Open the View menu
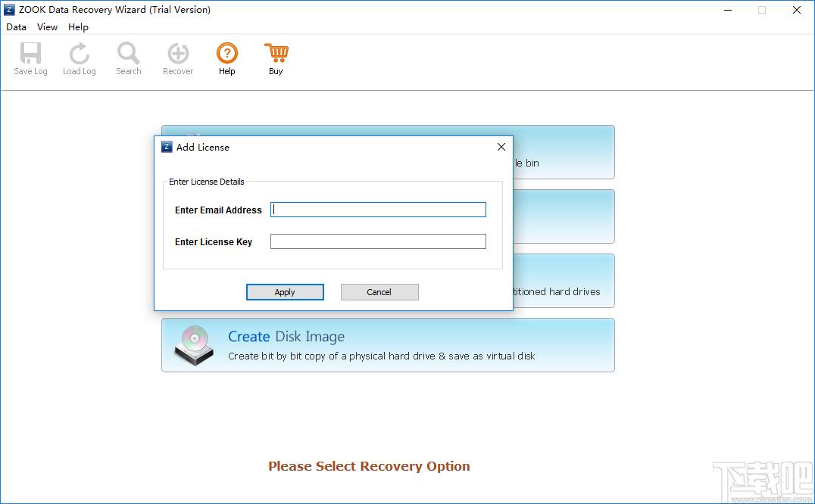Screen dimensions: 815x504 [47, 27]
